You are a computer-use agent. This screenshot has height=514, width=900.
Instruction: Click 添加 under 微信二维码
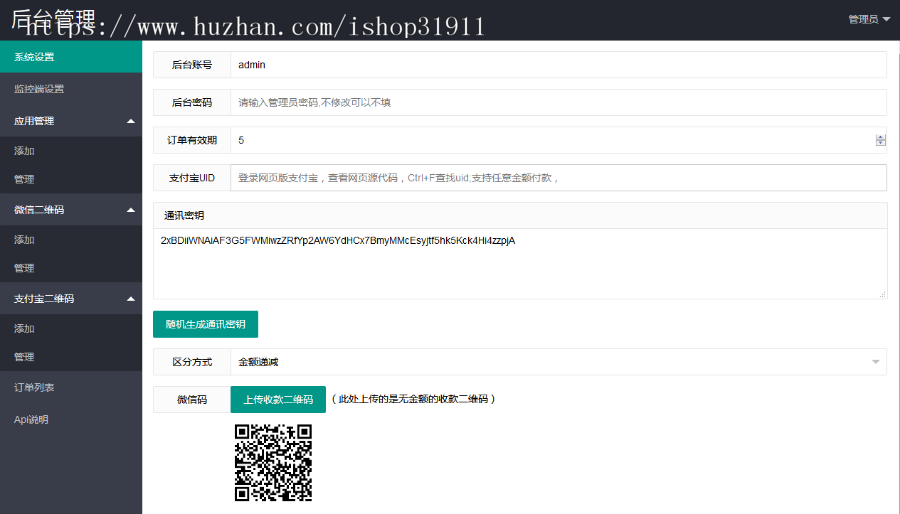tap(71, 240)
